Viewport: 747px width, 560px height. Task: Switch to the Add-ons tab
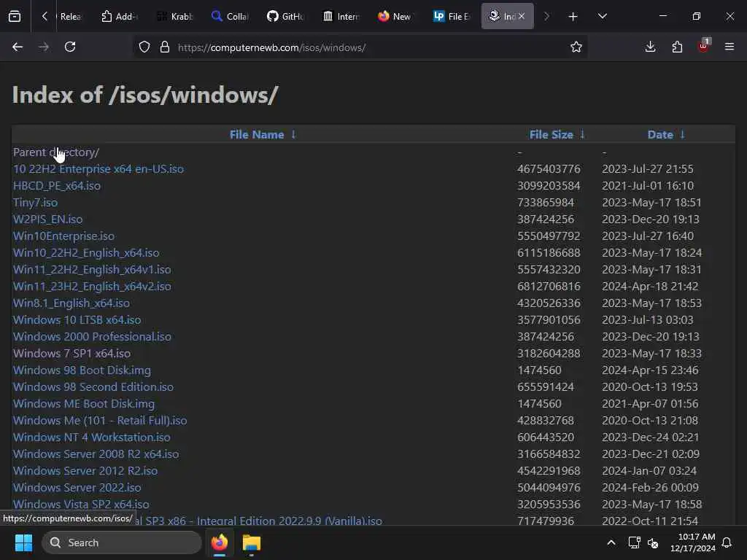click(x=119, y=16)
